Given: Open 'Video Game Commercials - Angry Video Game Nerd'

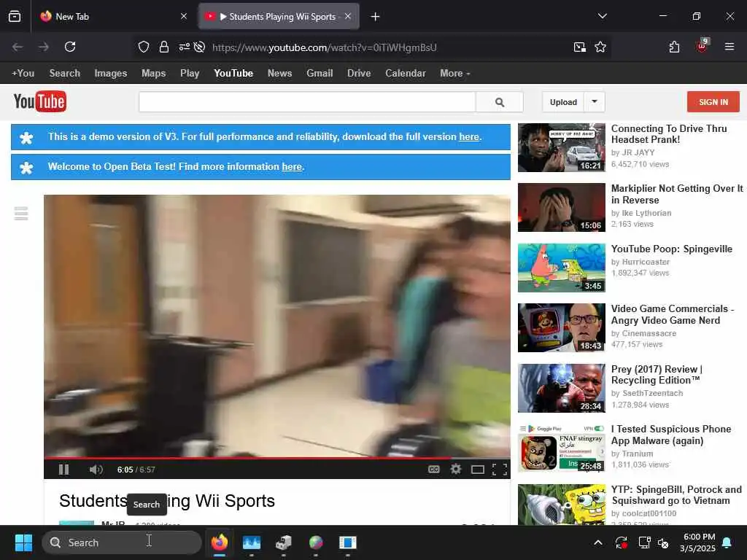Looking at the screenshot, I should click(672, 314).
